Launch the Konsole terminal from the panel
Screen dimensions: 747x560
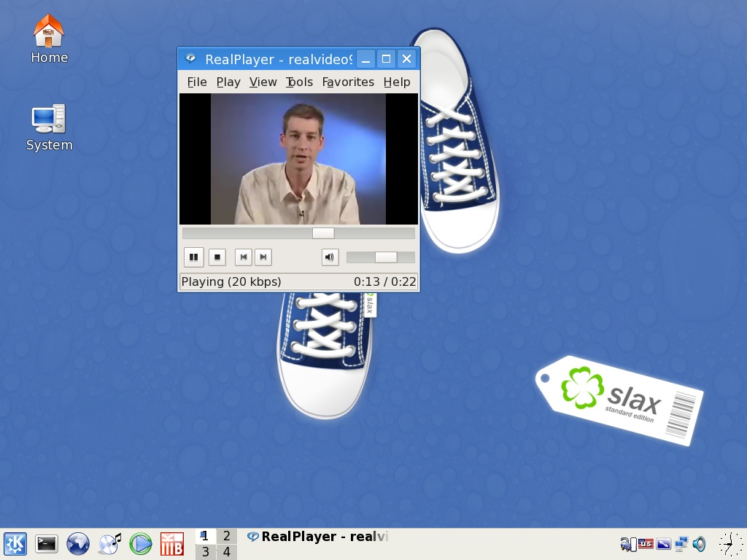click(x=47, y=544)
